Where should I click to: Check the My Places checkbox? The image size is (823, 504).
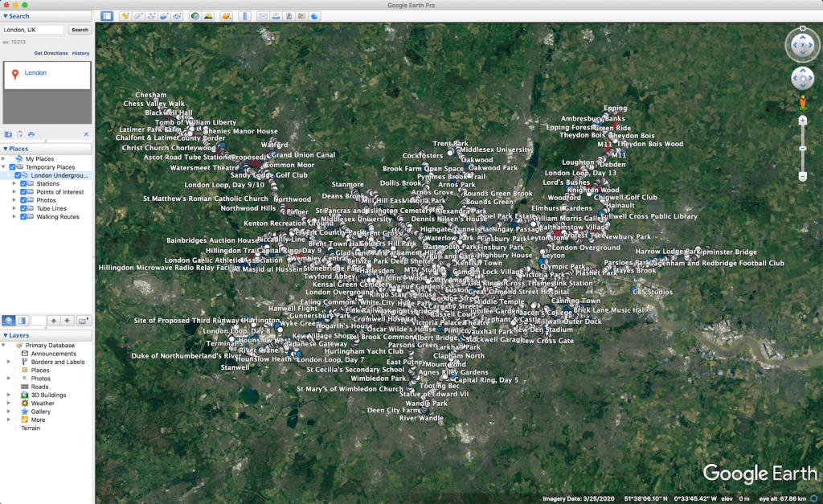[x=13, y=158]
